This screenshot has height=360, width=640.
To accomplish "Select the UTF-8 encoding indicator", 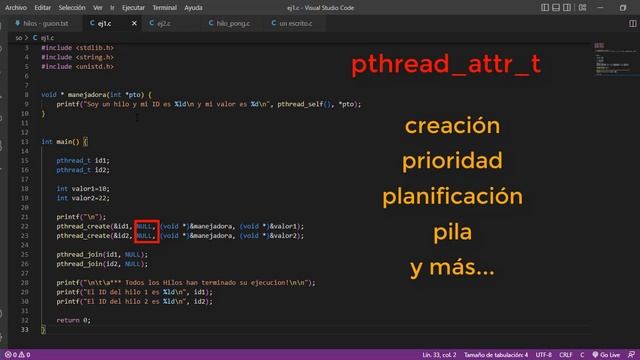I will [x=544, y=355].
